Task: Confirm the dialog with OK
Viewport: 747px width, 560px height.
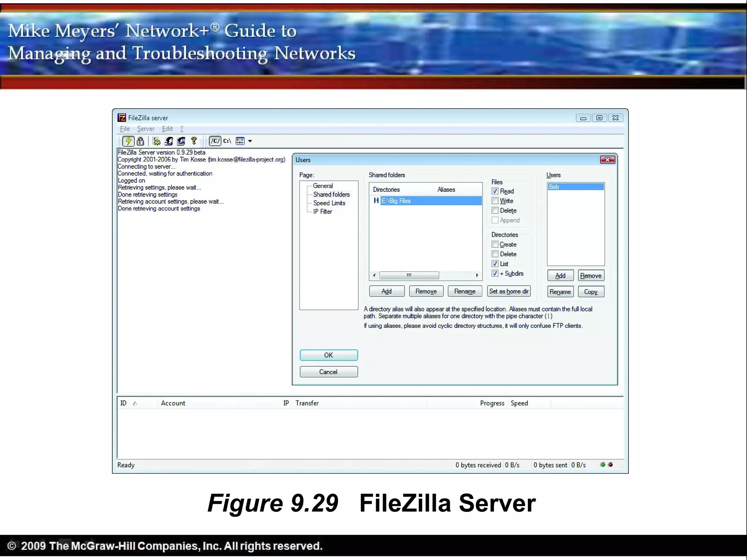Action: [x=329, y=355]
